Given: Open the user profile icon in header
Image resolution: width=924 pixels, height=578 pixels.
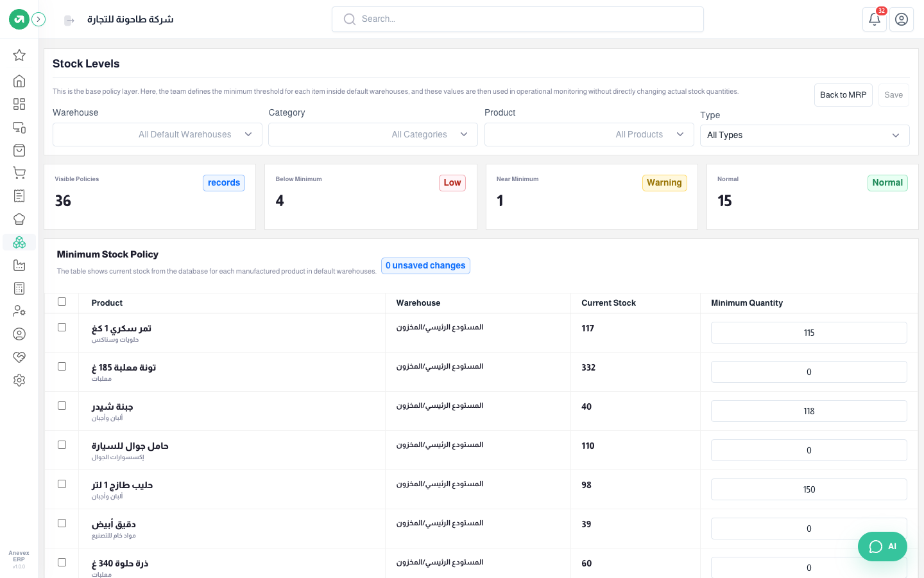Looking at the screenshot, I should pos(902,19).
